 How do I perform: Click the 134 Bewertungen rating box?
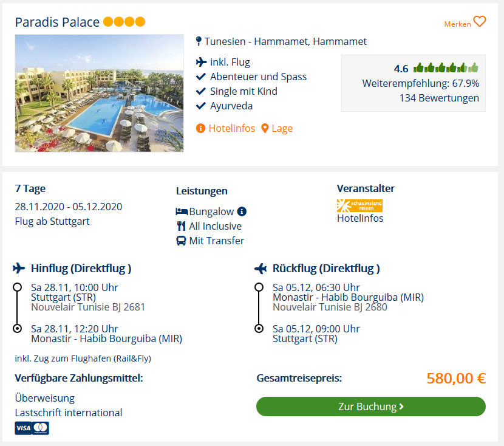click(x=414, y=83)
